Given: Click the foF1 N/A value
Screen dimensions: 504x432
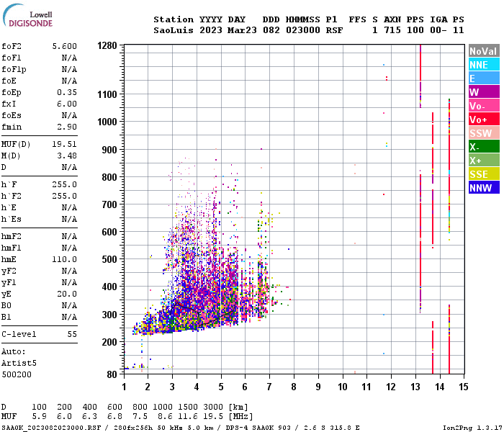Looking at the screenshot, I should coord(69,58).
